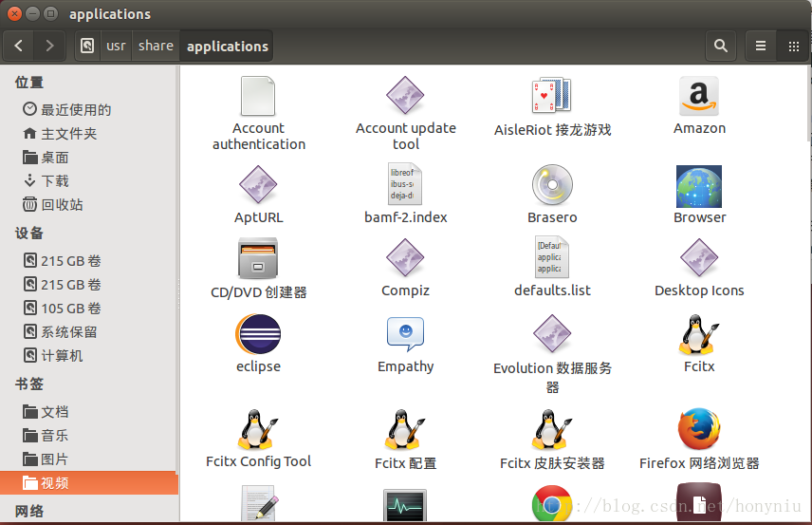The width and height of the screenshot is (812, 525).
Task: Open 计算机 in the sidebar
Action: 89,356
